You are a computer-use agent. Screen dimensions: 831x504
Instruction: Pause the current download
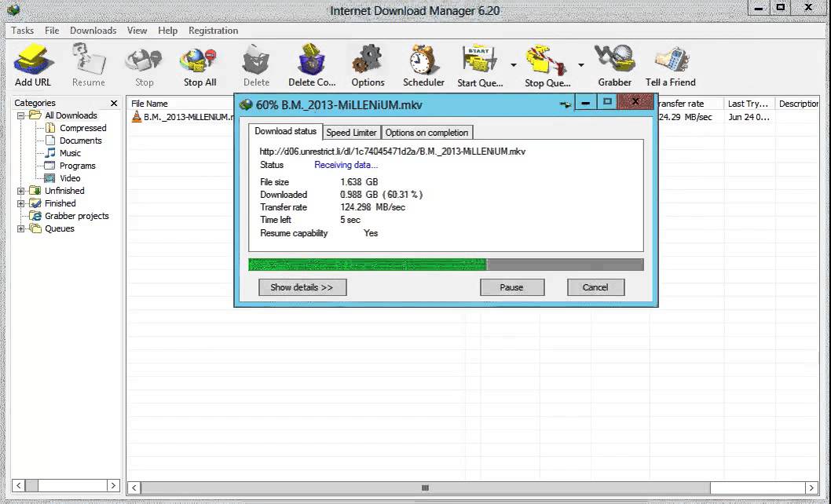512,287
